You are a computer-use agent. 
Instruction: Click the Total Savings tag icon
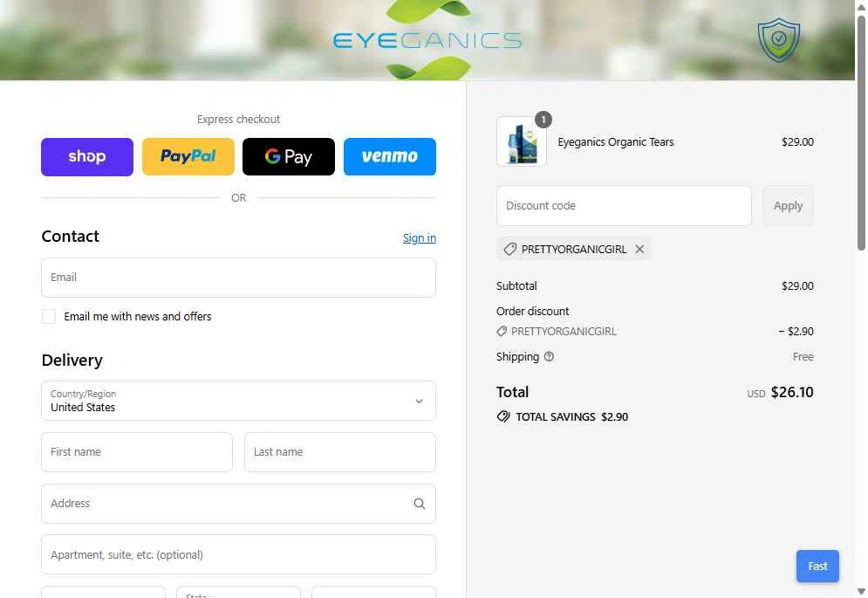coord(503,416)
